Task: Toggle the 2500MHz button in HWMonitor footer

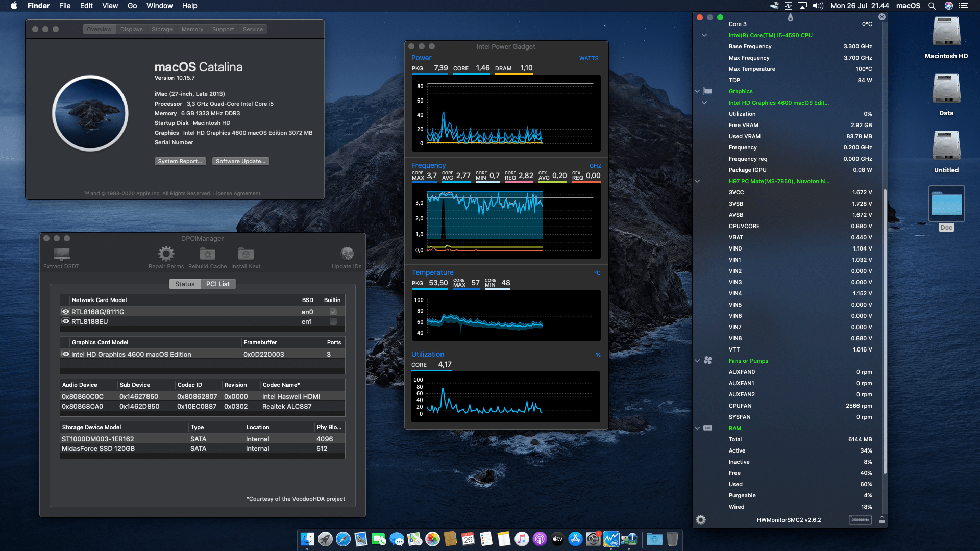Action: (x=860, y=520)
